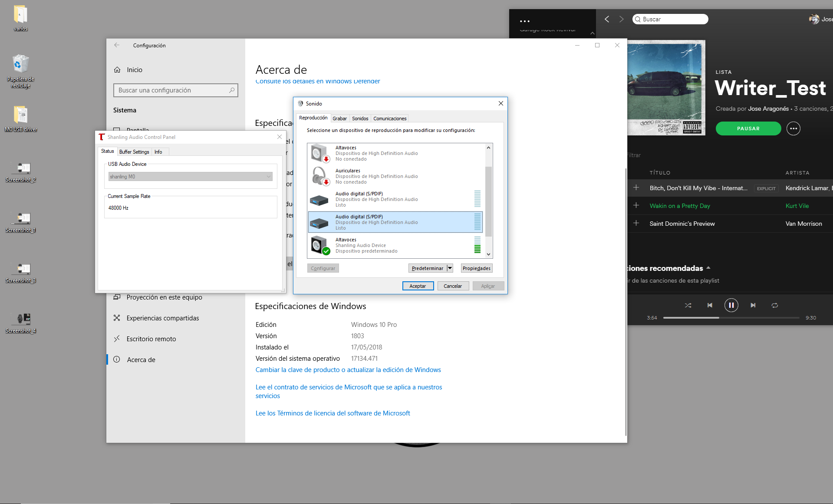Go to the previous track
The width and height of the screenshot is (833, 504).
coord(710,306)
